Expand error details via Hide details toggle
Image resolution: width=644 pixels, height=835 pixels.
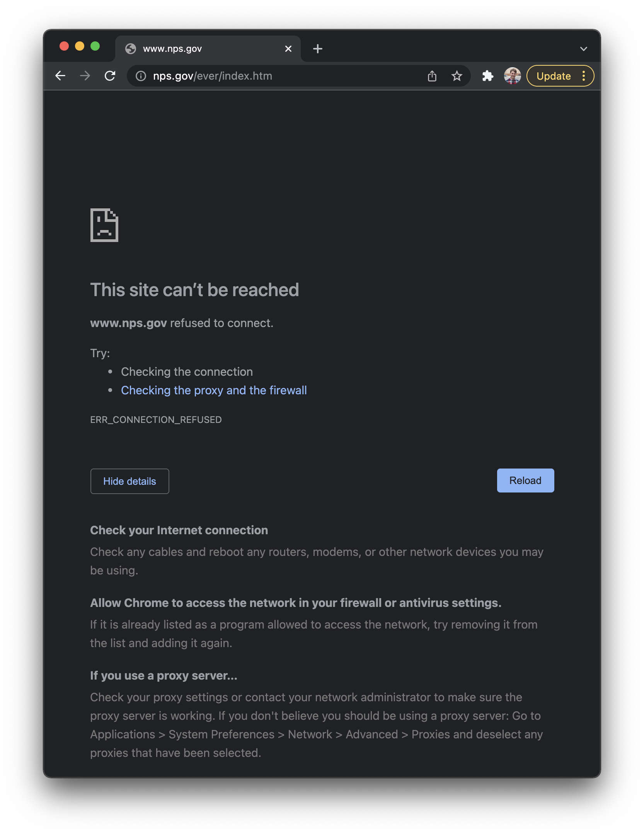pyautogui.click(x=129, y=481)
